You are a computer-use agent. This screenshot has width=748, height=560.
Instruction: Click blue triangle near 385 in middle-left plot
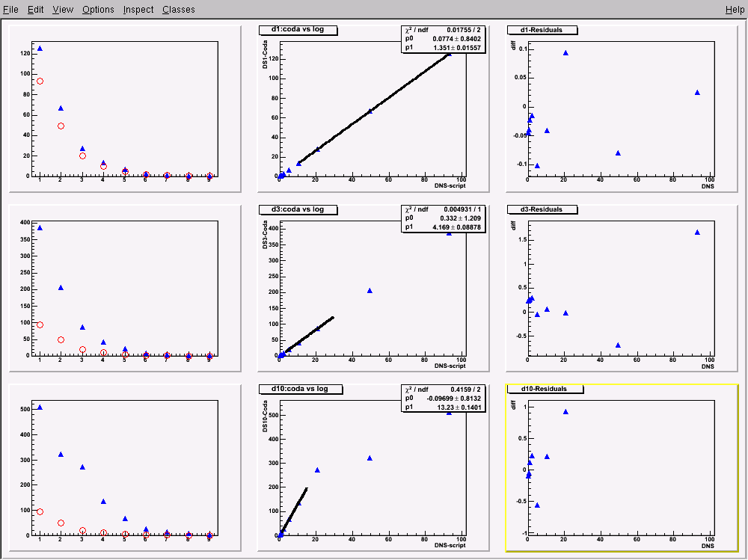[40, 228]
